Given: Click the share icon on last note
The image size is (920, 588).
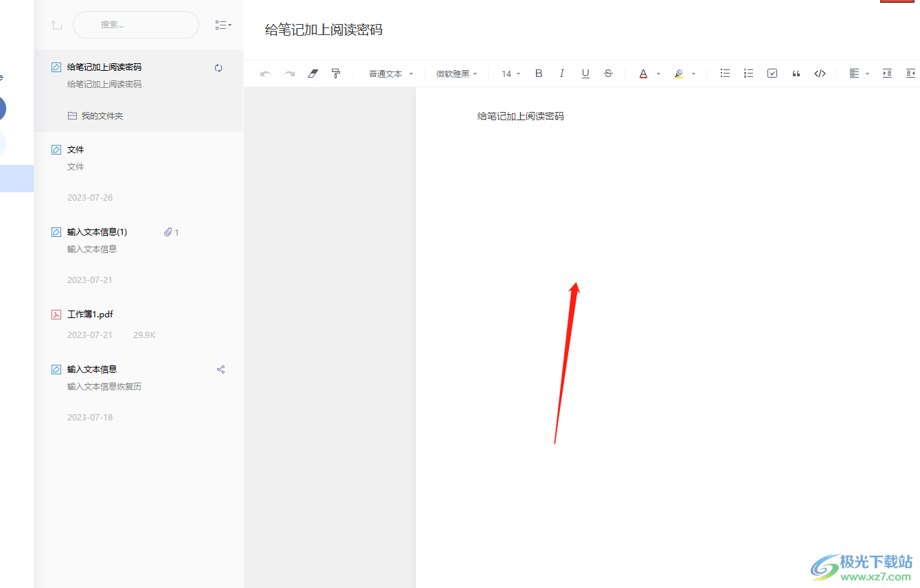Looking at the screenshot, I should point(221,370).
